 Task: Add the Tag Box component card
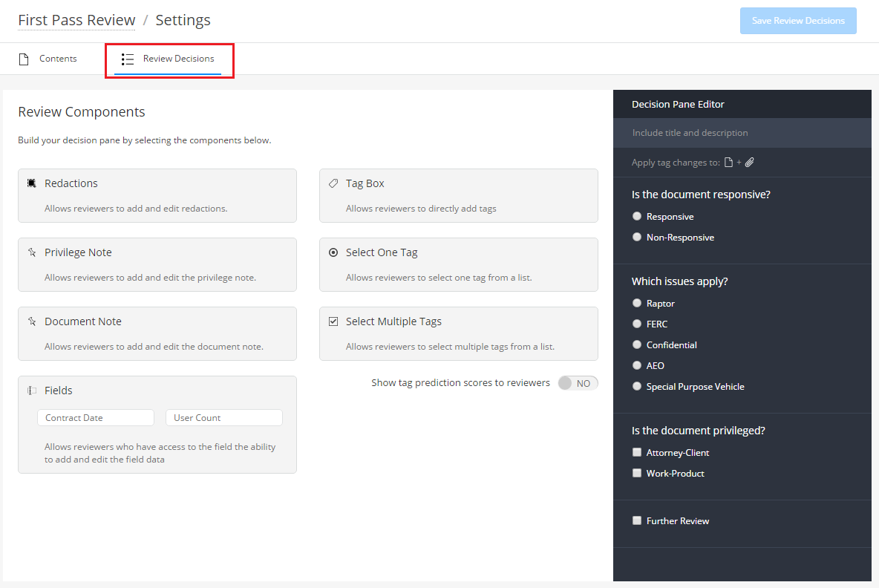coord(459,195)
